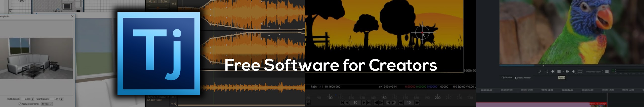
Task: Click the Tj logo icon
Action: (x=158, y=54)
